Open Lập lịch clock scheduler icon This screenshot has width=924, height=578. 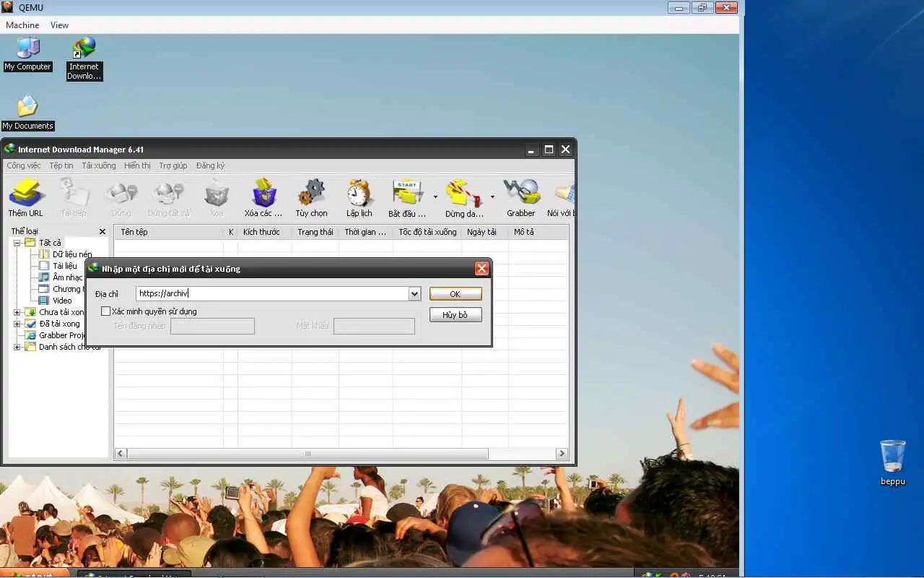(359, 197)
